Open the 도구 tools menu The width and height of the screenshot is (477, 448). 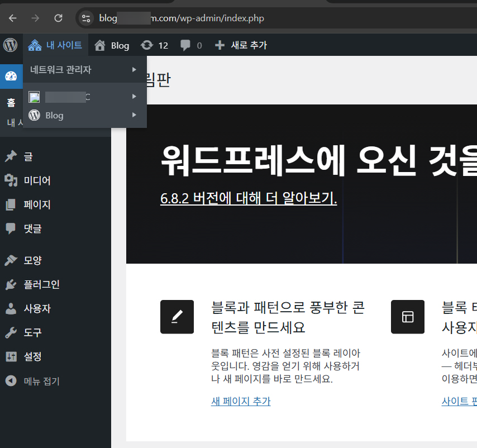(32, 333)
